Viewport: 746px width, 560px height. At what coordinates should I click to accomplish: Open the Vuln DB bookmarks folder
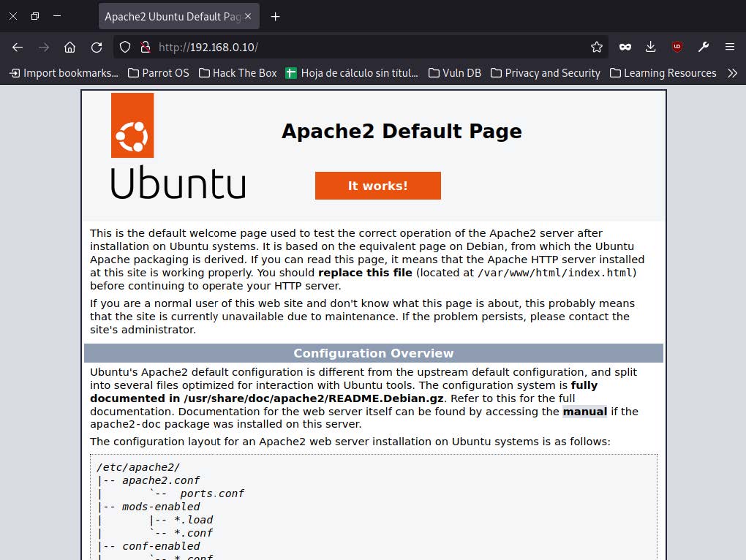(455, 73)
